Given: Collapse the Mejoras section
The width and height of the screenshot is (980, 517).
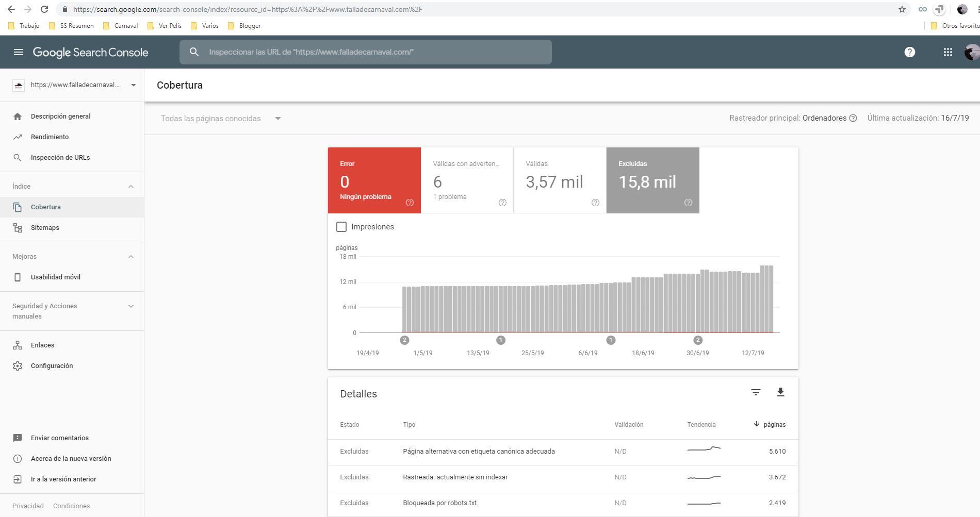Looking at the screenshot, I should [x=131, y=257].
